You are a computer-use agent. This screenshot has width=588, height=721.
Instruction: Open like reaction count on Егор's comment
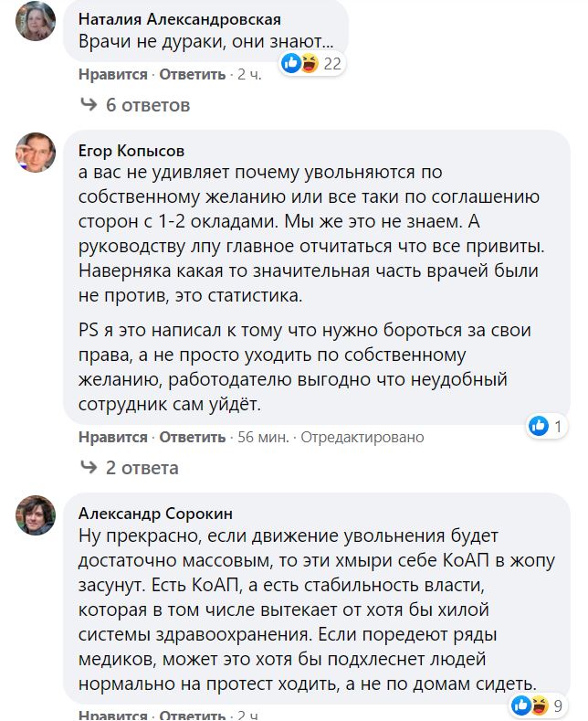click(x=551, y=426)
